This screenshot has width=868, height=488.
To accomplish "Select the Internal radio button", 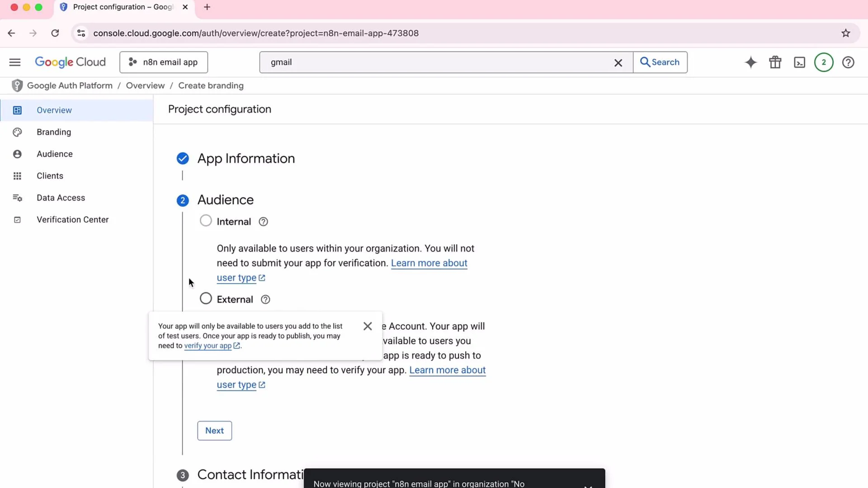I will (x=206, y=221).
